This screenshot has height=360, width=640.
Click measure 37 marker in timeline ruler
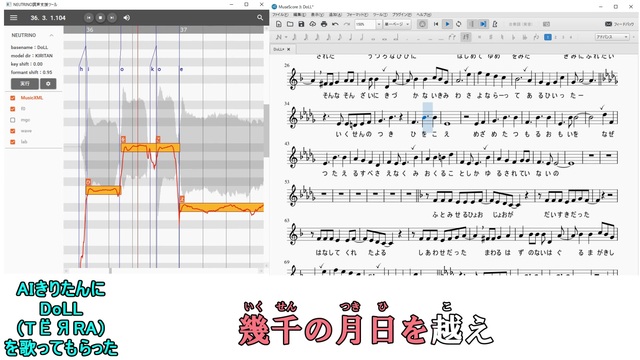[184, 30]
